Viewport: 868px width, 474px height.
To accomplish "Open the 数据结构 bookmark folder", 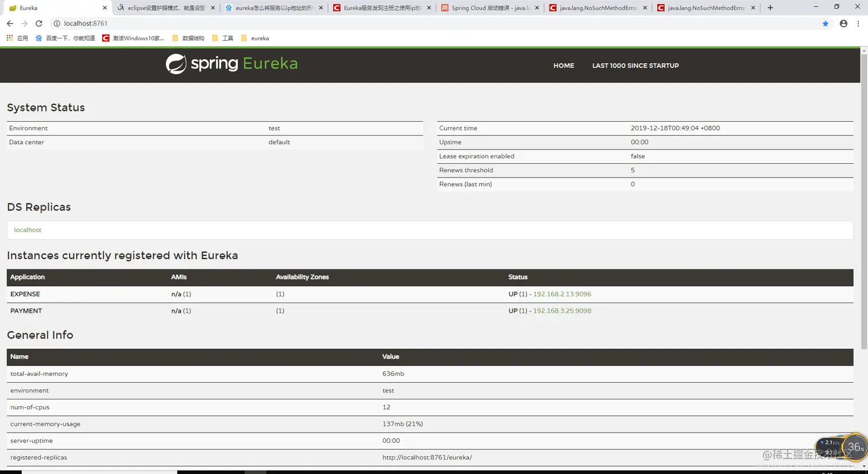I will (x=188, y=38).
